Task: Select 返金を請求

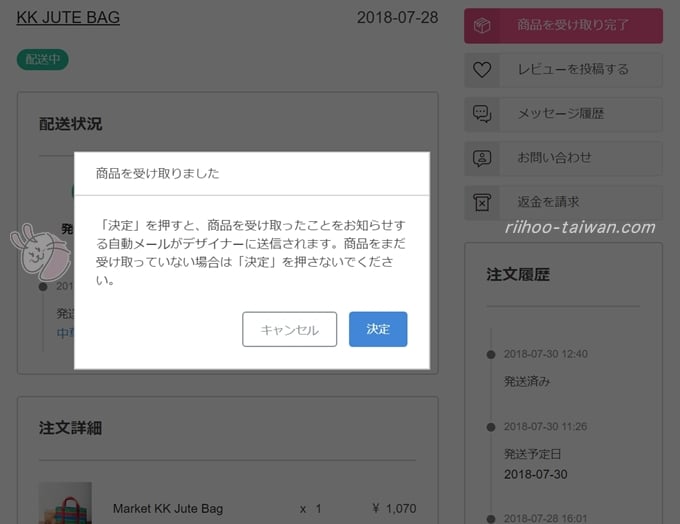Action: (x=563, y=203)
